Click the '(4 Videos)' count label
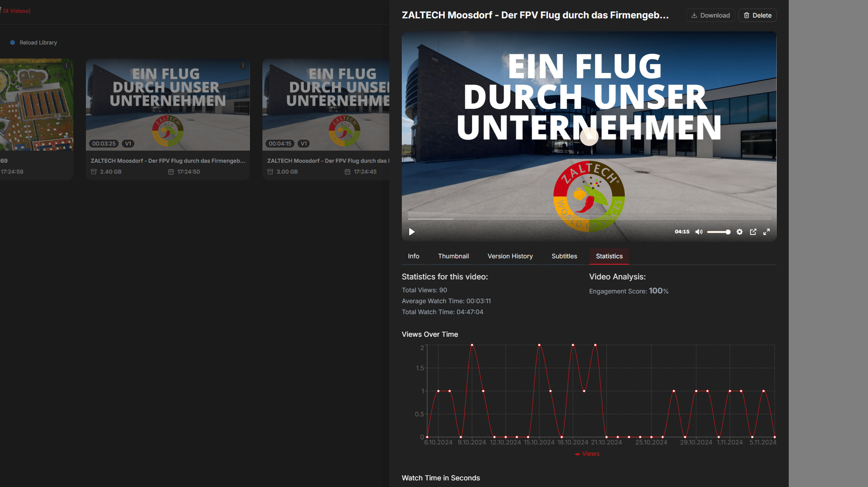The width and height of the screenshot is (868, 487). coord(17,11)
